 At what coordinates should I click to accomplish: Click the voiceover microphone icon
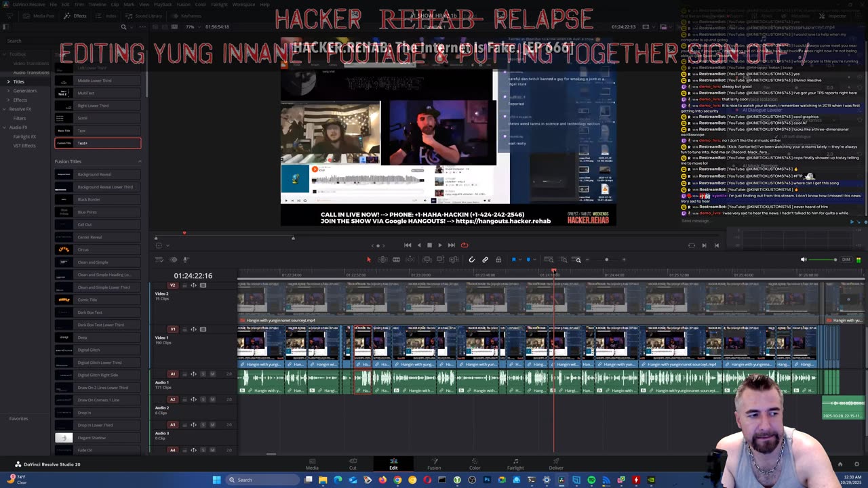tap(186, 260)
